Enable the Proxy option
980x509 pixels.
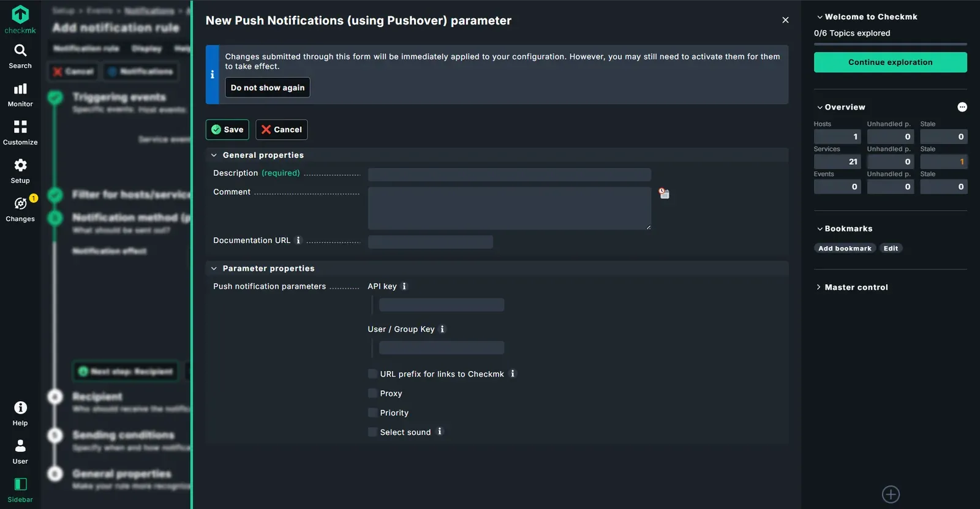pos(372,393)
